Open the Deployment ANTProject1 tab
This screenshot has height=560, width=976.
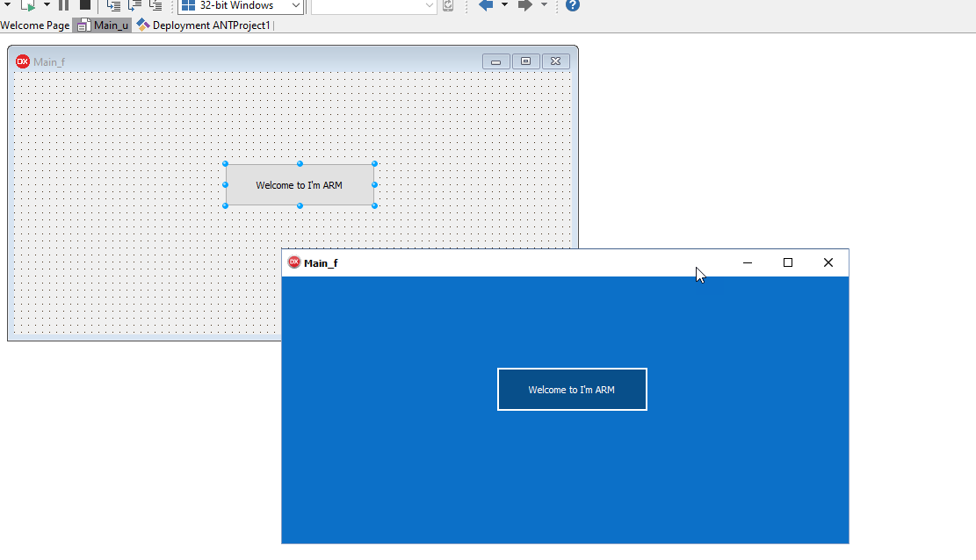(x=204, y=25)
